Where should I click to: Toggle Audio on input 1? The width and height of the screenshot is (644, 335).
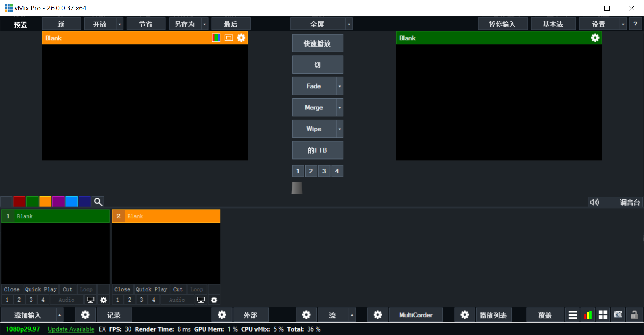coord(66,300)
